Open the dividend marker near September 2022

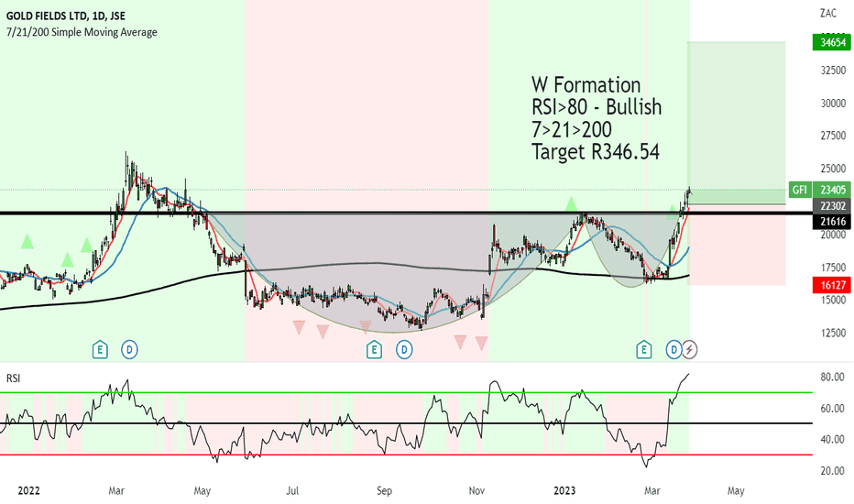click(403, 349)
